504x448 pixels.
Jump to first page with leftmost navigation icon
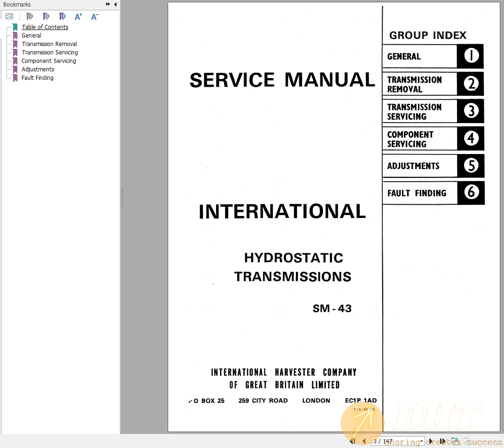pos(352,441)
